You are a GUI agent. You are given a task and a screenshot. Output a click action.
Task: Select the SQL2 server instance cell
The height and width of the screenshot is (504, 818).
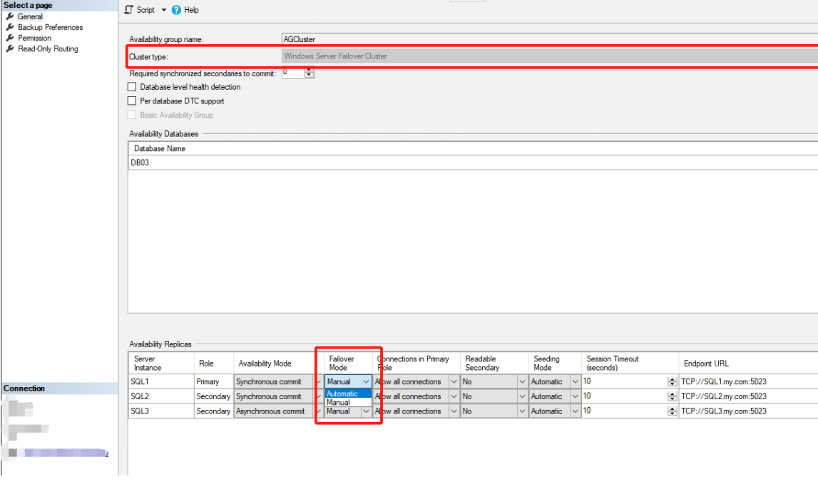[161, 396]
